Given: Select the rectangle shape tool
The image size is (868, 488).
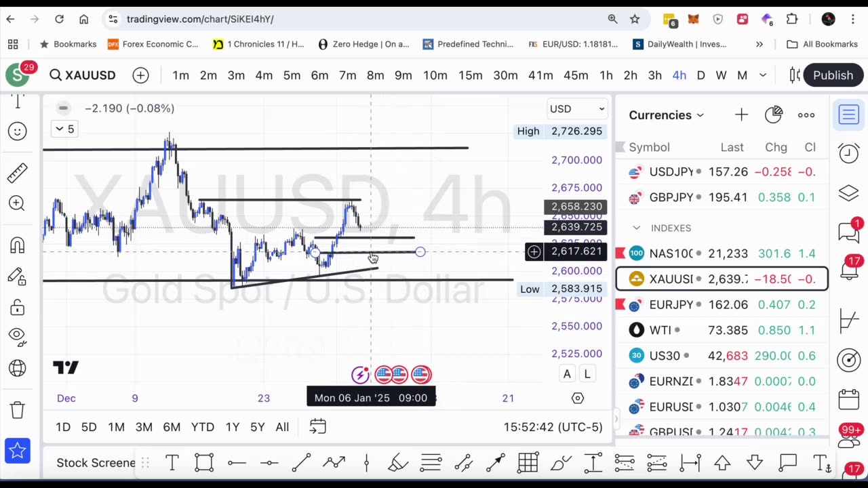Looking at the screenshot, I should pos(204,463).
